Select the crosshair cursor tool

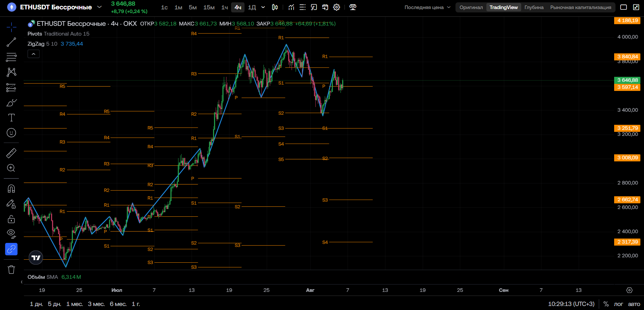[11, 27]
